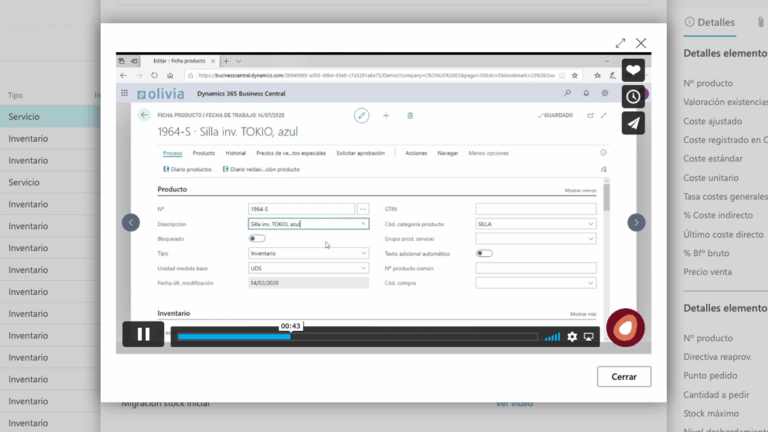Open the Detalles tab in background panel

(710, 22)
